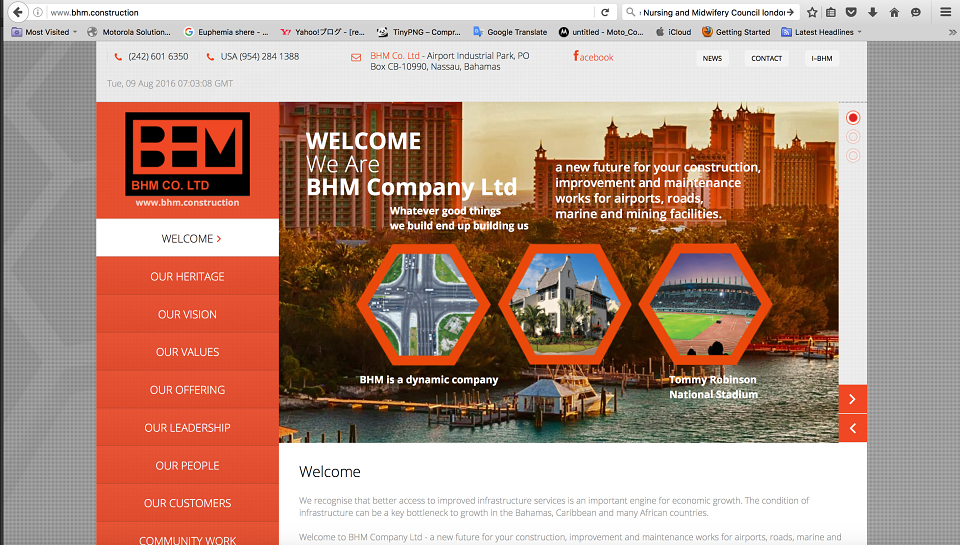Click the date text Tue, 09 Aug 2016
The height and width of the screenshot is (545, 960).
[x=170, y=83]
